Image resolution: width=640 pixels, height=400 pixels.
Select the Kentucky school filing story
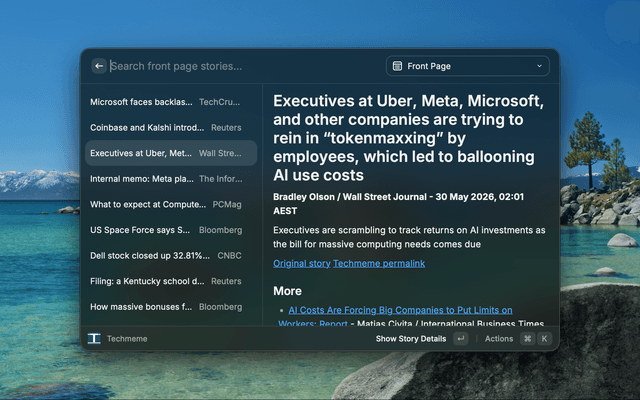[171, 281]
